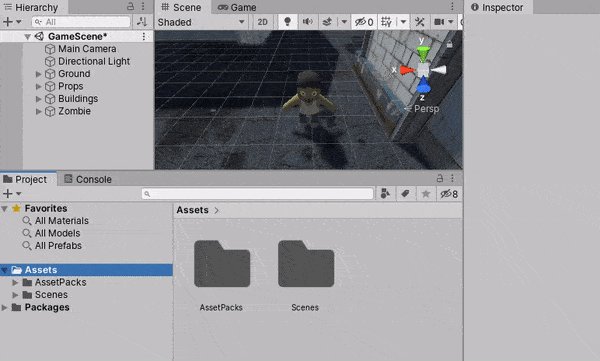Click the gizmo green Y axis cone
Image resolution: width=600 pixels, height=361 pixels.
tap(423, 54)
